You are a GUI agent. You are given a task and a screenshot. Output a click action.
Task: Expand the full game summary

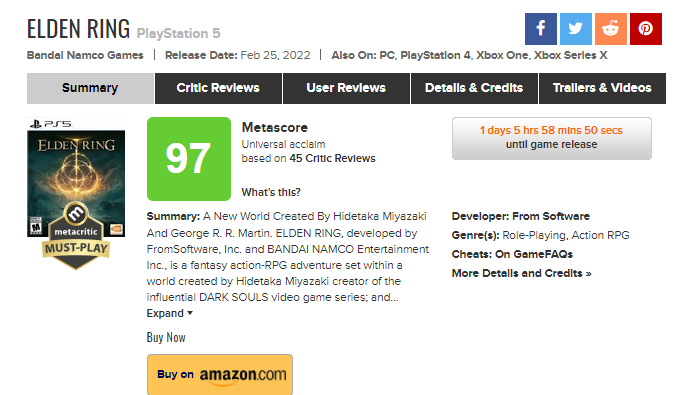pos(169,313)
